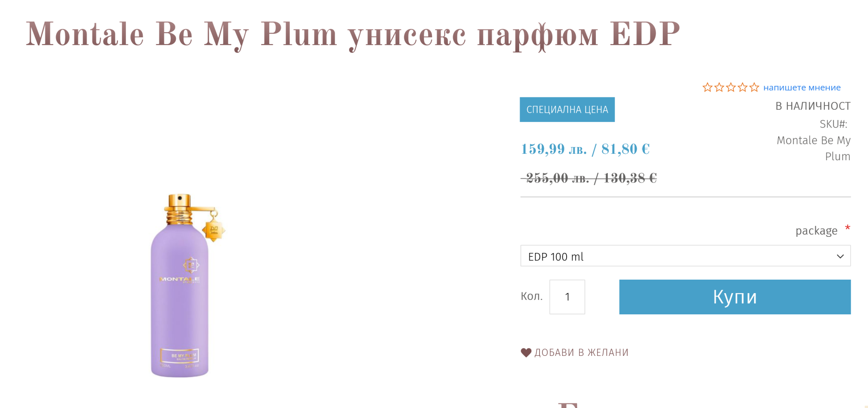This screenshot has width=868, height=408.
Task: Click the В НАЛИЧНОСТ availability text
Action: point(813,106)
